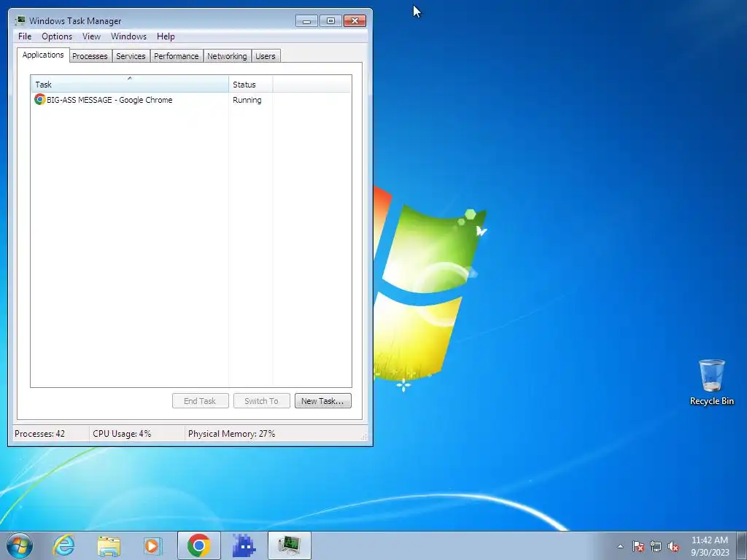
Task: Click the Chrome icon in the task row
Action: [40, 99]
